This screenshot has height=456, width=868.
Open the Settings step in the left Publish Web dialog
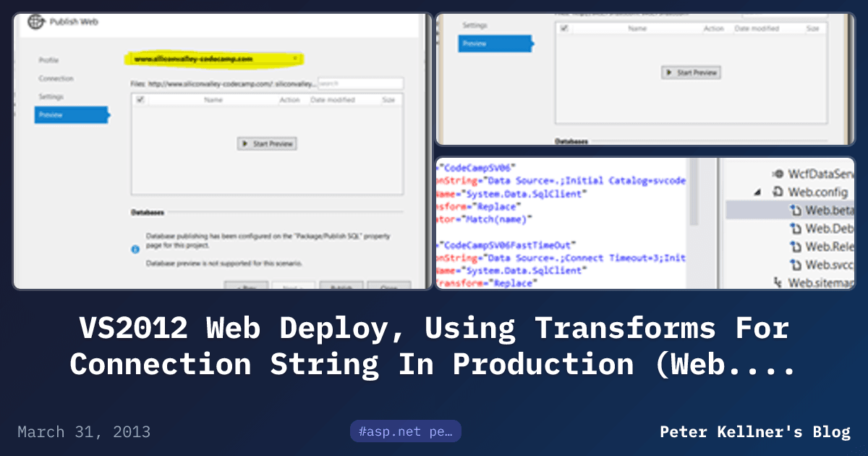point(51,96)
